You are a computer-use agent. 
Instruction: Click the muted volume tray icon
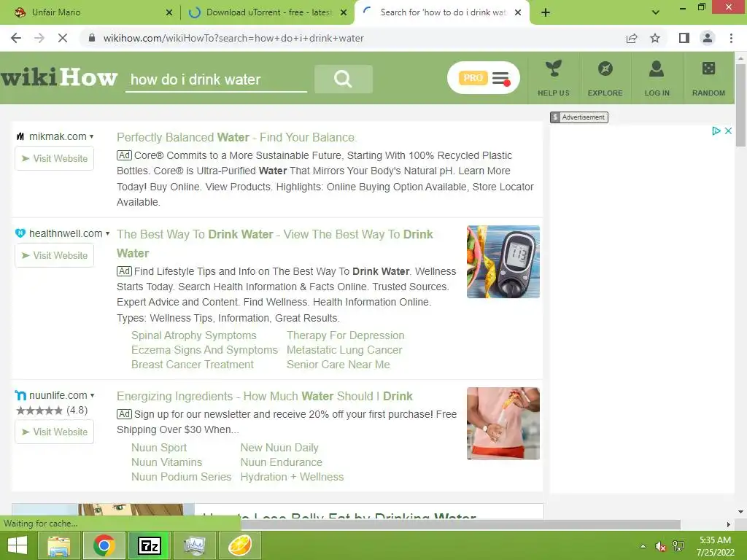(x=660, y=546)
